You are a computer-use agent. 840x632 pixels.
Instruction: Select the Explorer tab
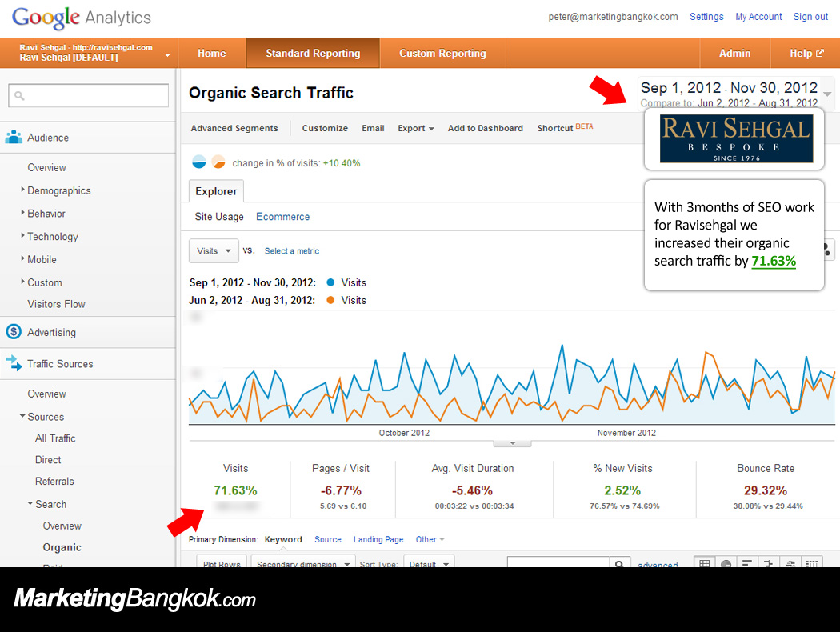(x=217, y=191)
